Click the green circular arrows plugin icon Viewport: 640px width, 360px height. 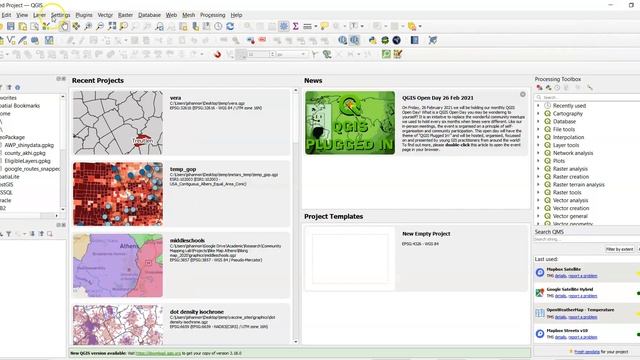point(384,40)
